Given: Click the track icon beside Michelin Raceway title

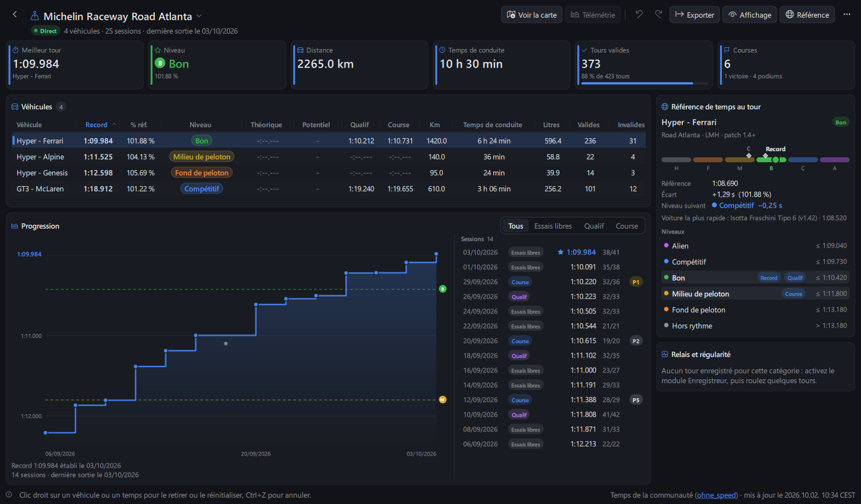Looking at the screenshot, I should tap(35, 17).
